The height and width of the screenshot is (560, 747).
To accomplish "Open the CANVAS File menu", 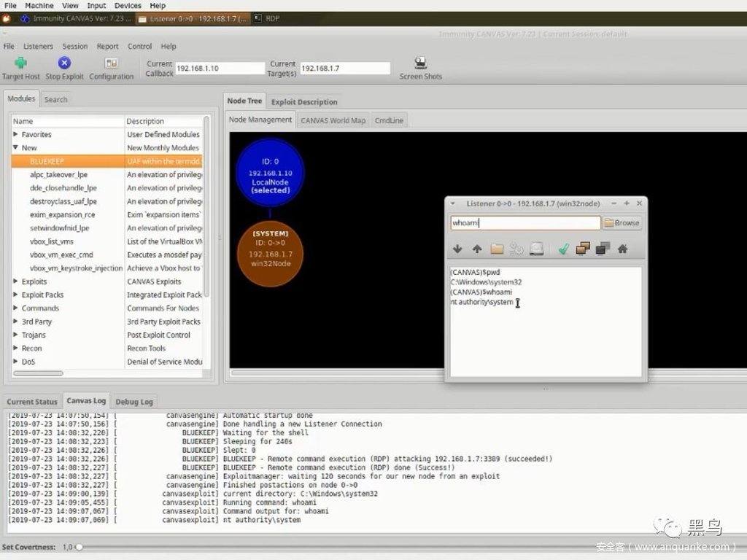I will click(9, 46).
